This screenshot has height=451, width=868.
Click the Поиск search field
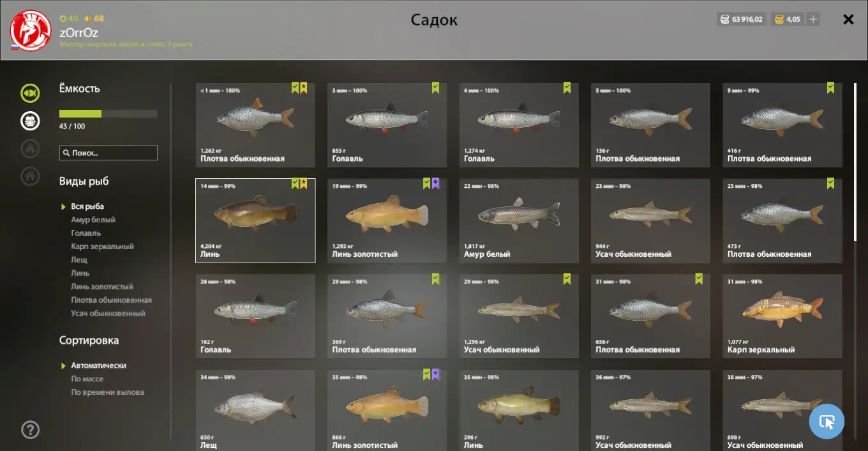click(x=108, y=153)
